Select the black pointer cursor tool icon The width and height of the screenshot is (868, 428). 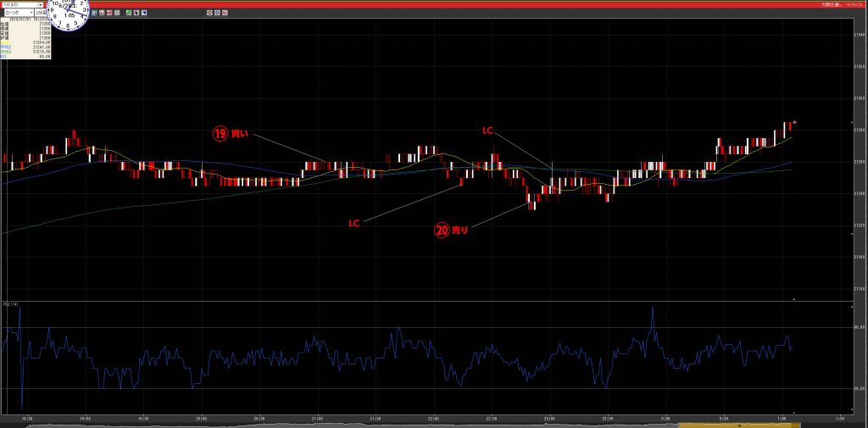(x=136, y=13)
